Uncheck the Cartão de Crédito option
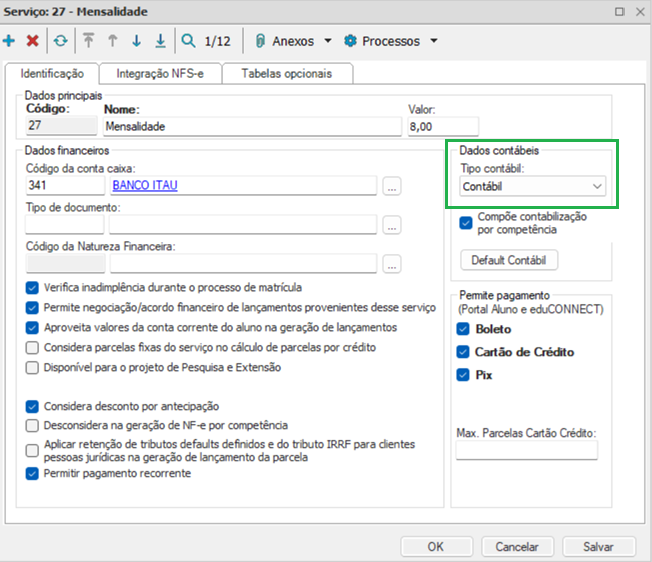The image size is (652, 562). (463, 352)
